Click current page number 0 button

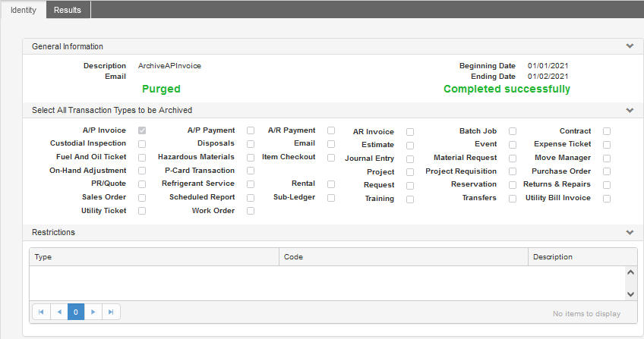pyautogui.click(x=76, y=312)
